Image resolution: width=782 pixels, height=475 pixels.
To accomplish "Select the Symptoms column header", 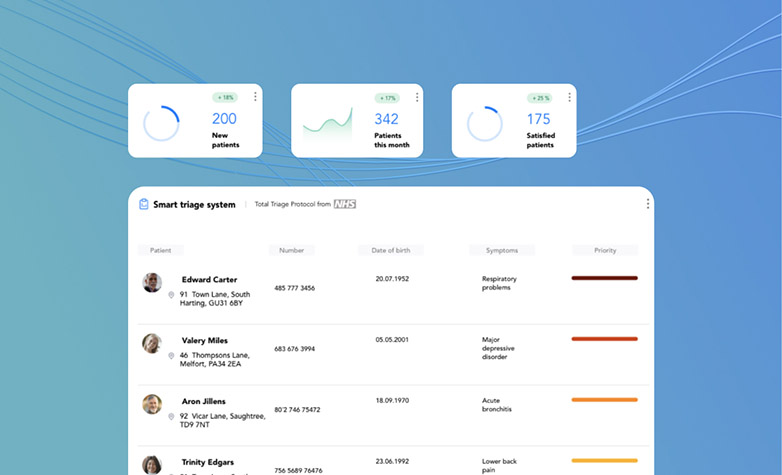I will pyautogui.click(x=502, y=250).
